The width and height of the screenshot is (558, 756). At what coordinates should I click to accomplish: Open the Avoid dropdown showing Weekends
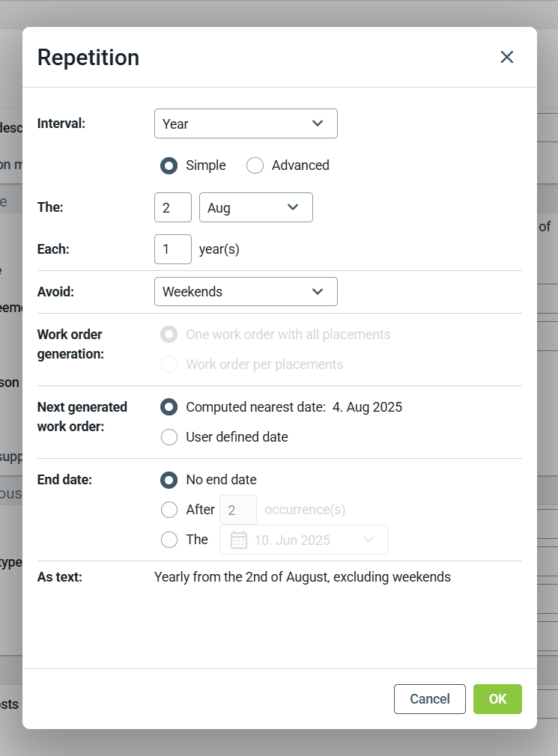pos(246,292)
